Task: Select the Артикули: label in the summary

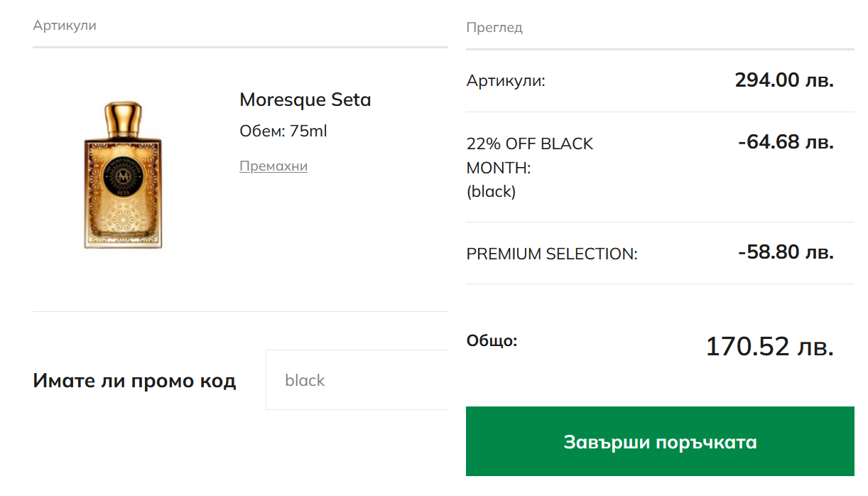Action: pos(506,81)
